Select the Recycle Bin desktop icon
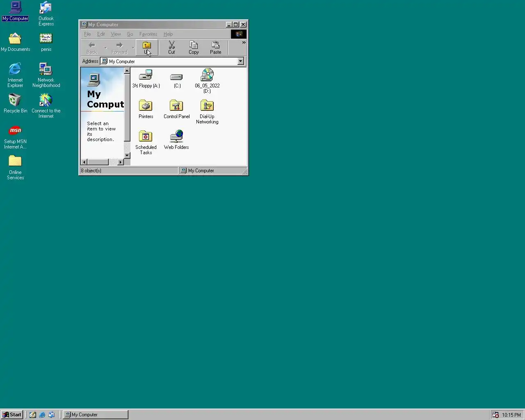The height and width of the screenshot is (420, 525). click(15, 103)
